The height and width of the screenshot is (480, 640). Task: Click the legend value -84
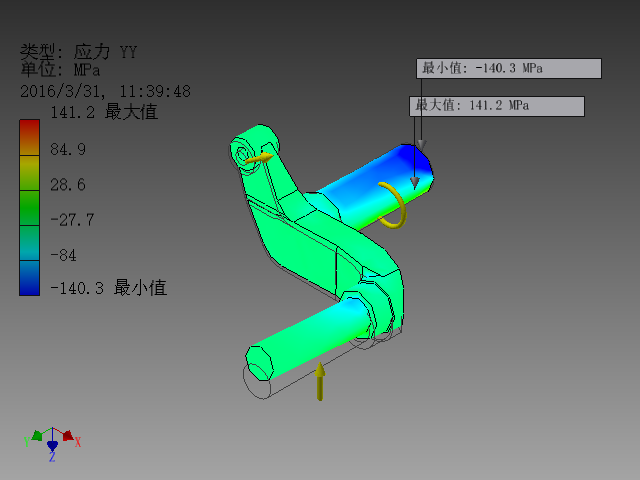[x=63, y=256]
